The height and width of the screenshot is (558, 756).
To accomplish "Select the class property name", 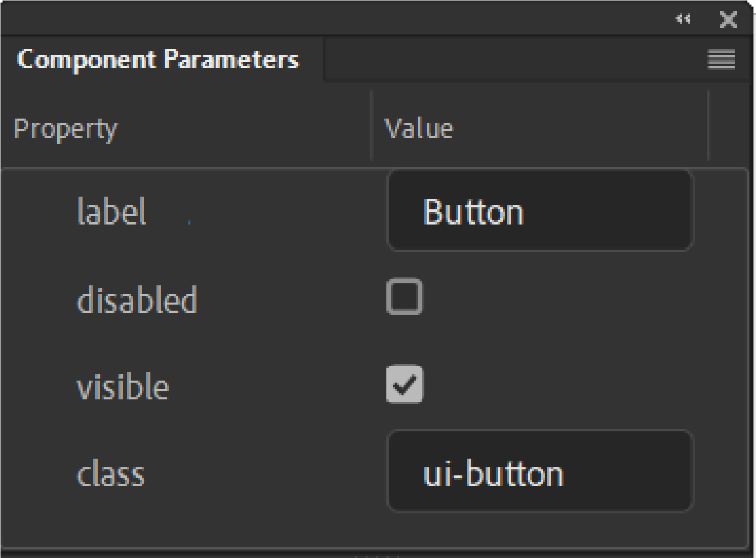I will (x=110, y=474).
